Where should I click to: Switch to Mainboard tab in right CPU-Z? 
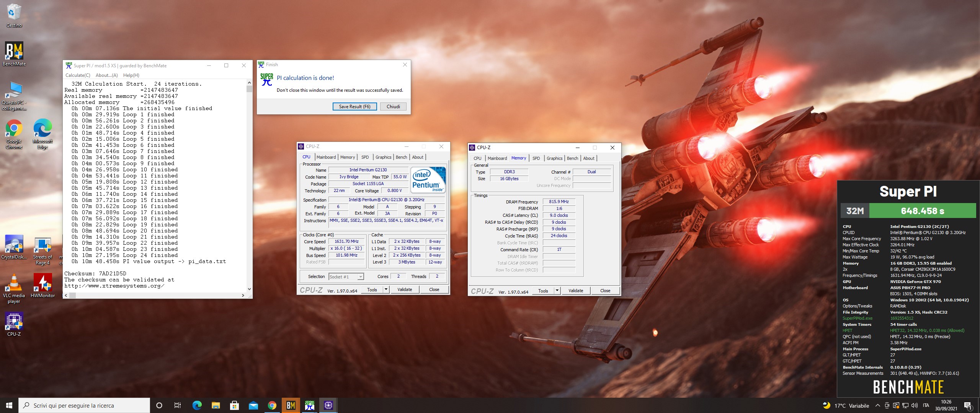click(x=497, y=158)
